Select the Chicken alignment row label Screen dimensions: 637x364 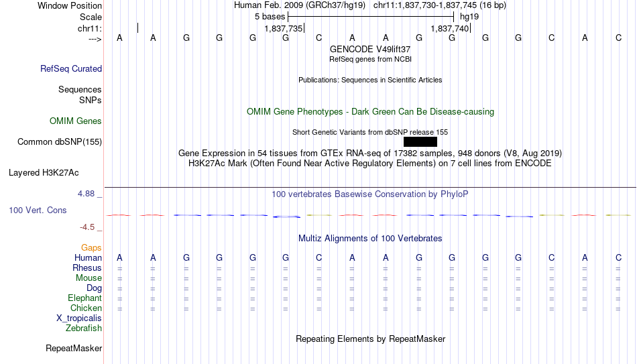[x=86, y=308]
